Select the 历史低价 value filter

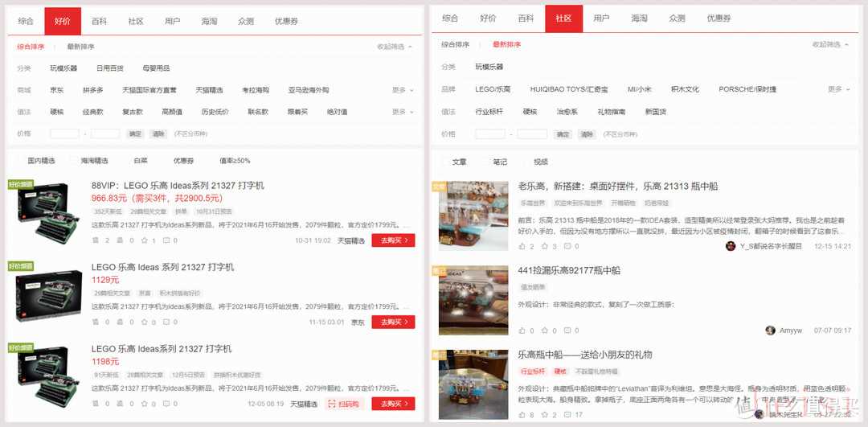(x=215, y=112)
